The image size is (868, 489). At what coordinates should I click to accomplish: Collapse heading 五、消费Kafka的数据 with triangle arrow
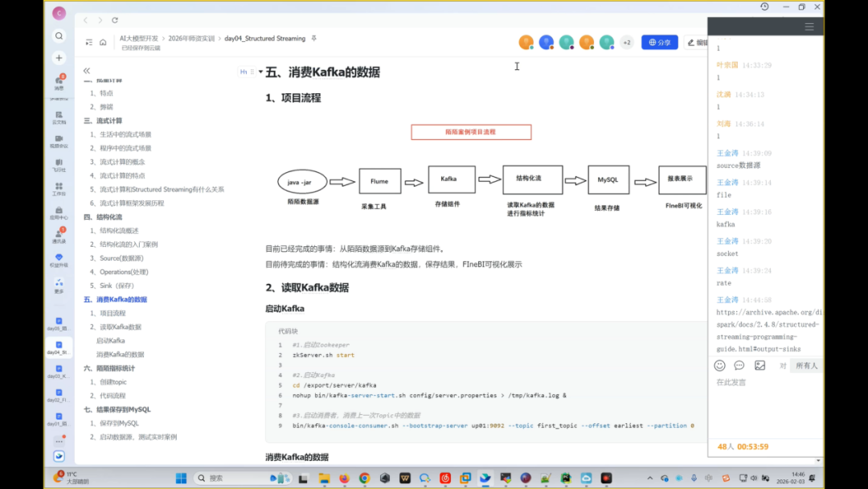(x=260, y=72)
